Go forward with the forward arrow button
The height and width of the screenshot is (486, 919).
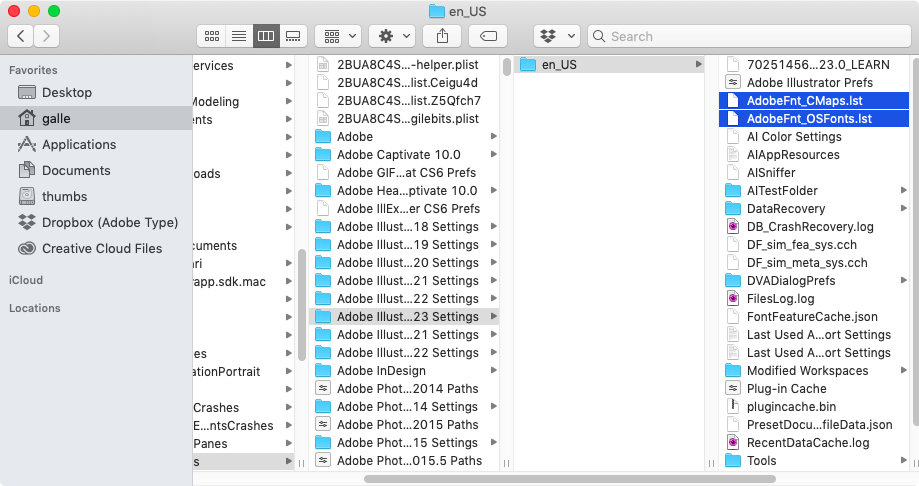click(46, 36)
